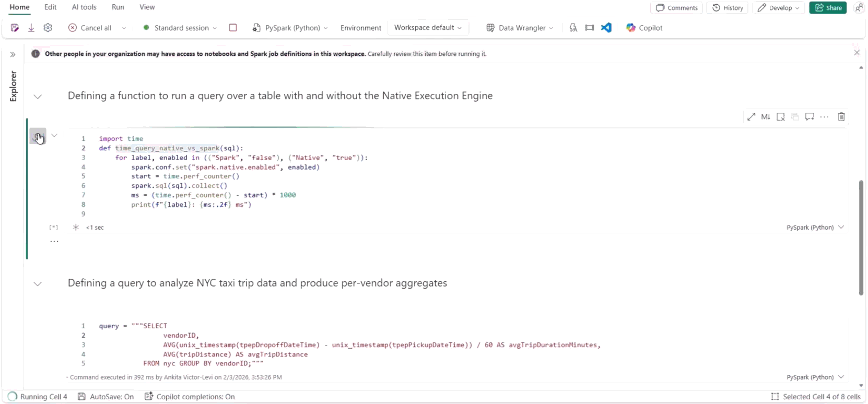The height and width of the screenshot is (404, 868).
Task: Open the dropdown arrow next to Cancel all
Action: coord(124,28)
